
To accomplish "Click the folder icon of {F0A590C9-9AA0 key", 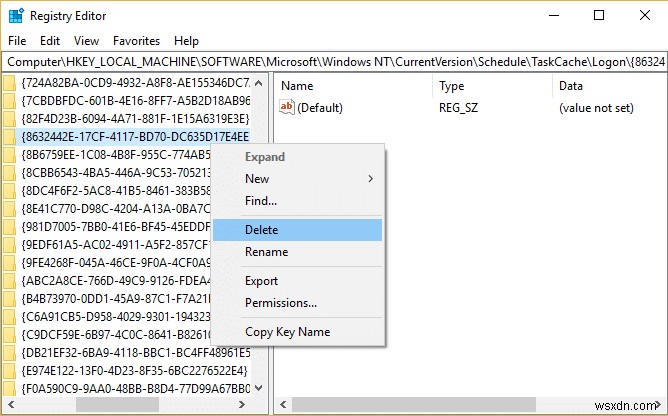I will (x=9, y=388).
